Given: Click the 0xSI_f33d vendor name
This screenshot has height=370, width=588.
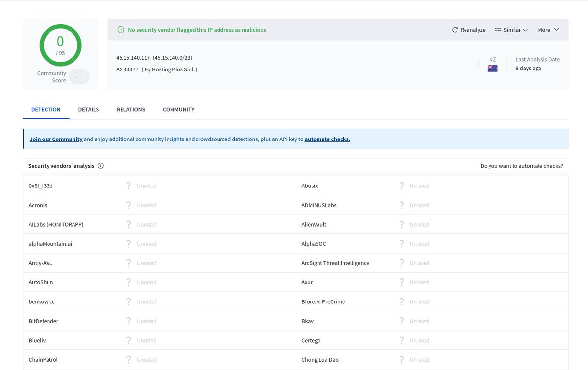Looking at the screenshot, I should point(41,186).
